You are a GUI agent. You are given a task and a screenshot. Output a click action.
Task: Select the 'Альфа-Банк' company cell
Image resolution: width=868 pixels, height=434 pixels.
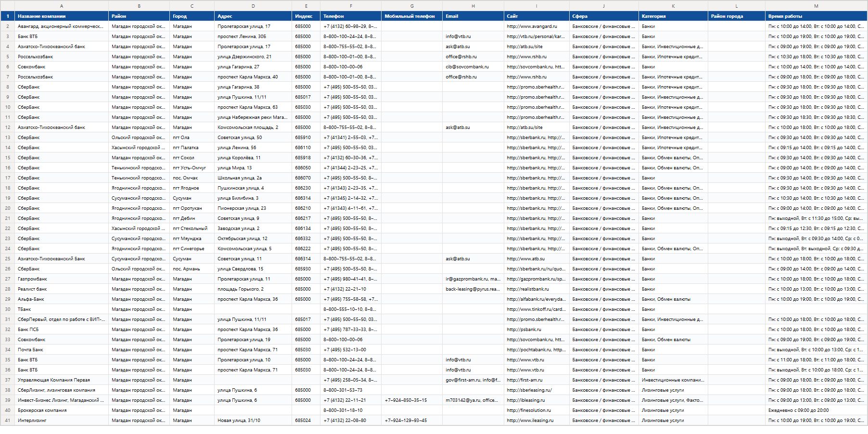(x=62, y=299)
